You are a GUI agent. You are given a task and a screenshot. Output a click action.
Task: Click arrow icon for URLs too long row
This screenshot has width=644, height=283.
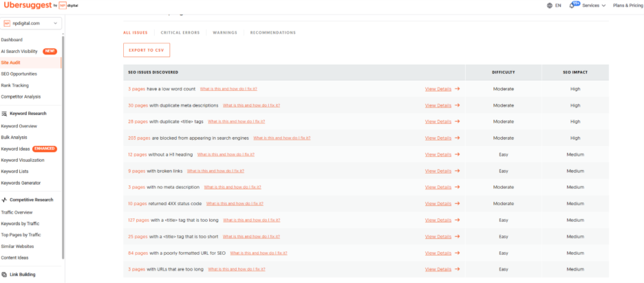[457, 269]
